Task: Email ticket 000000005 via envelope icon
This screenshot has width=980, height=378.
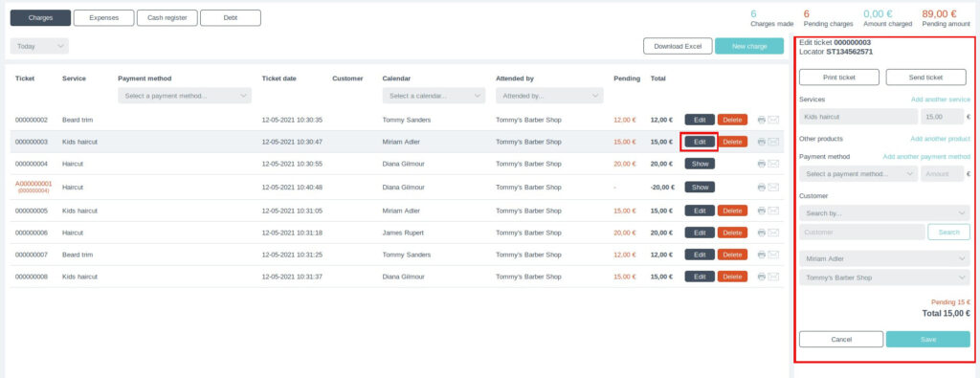Action: (773, 211)
